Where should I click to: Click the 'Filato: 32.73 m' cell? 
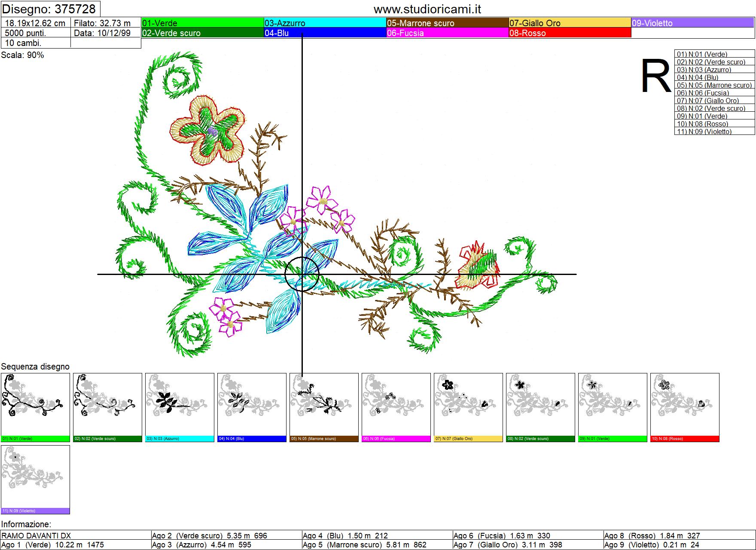coord(106,23)
